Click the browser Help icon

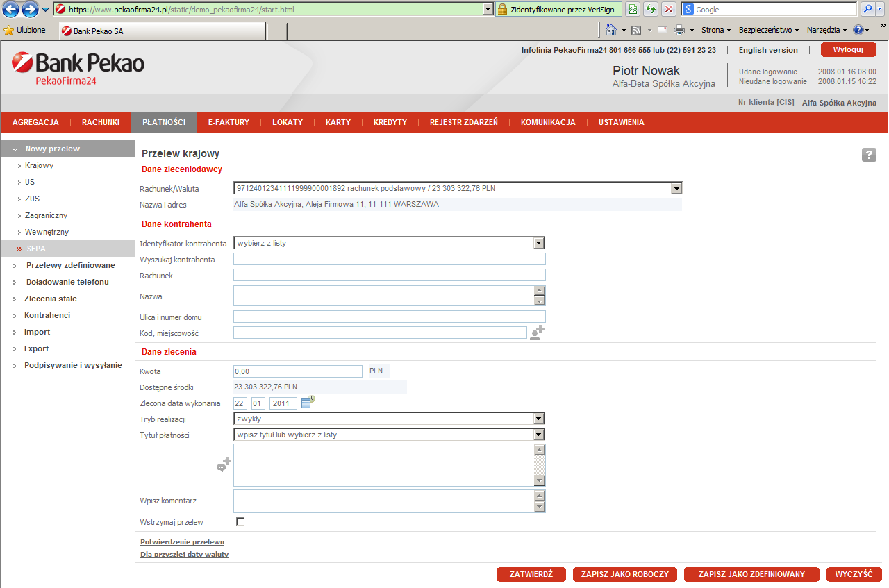coord(858,30)
